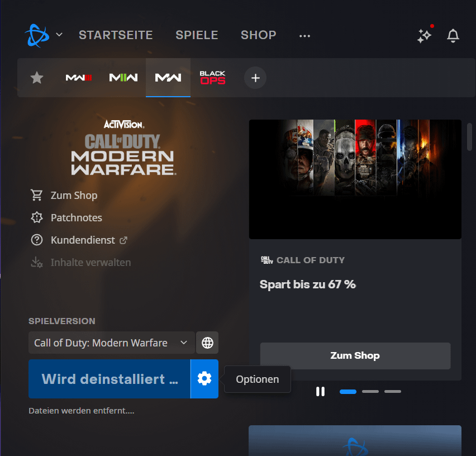
Task: Select the Modern Warfare III game icon
Action: 79,78
